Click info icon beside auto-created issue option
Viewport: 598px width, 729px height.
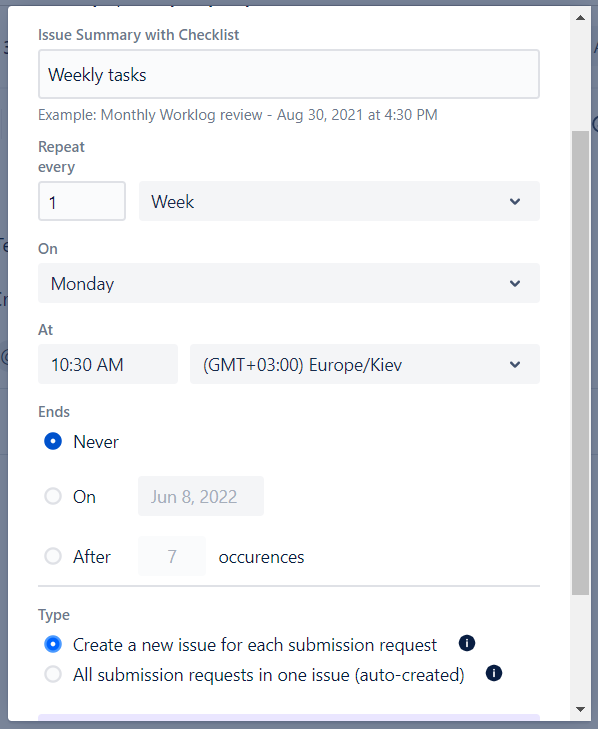click(494, 673)
